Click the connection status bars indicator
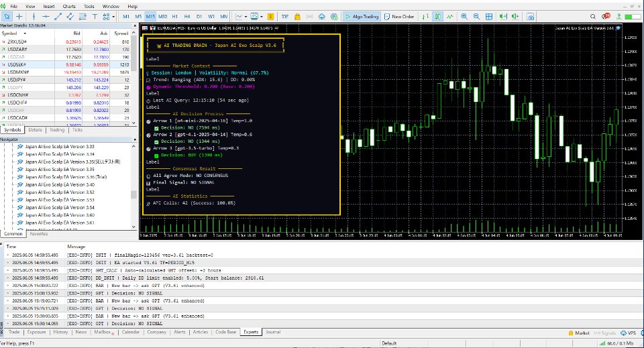Viewport: 644px width, 348px height. [602, 343]
